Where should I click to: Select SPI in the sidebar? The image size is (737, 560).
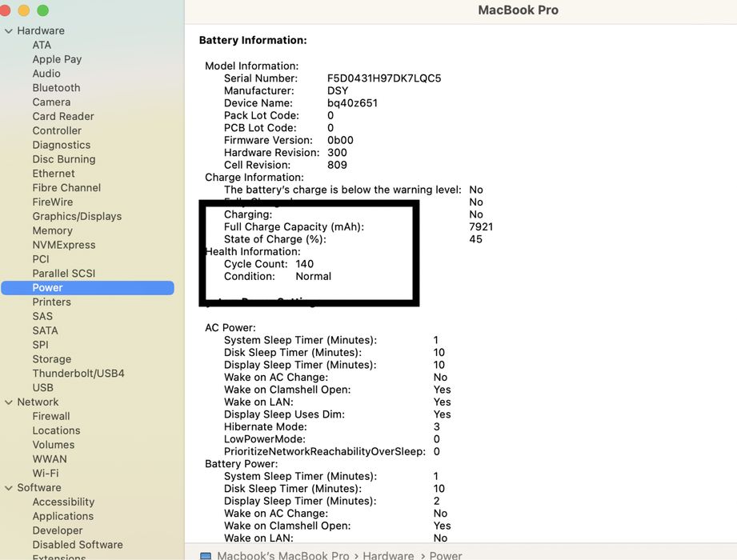coord(41,345)
